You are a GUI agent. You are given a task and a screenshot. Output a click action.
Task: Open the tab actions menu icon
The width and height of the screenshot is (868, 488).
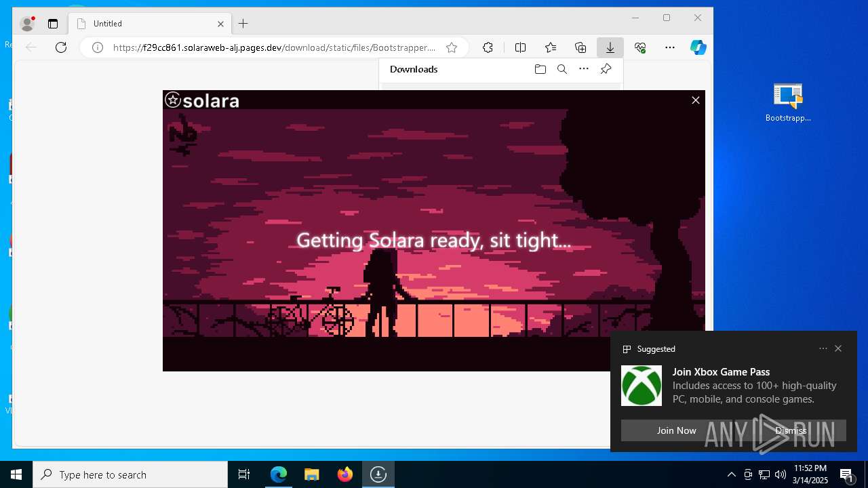point(53,24)
